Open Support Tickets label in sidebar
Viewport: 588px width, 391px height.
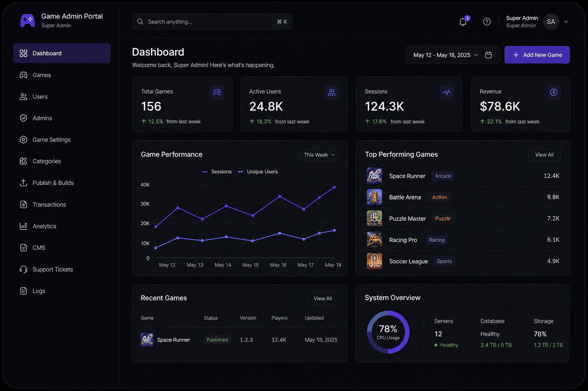pyautogui.click(x=53, y=269)
